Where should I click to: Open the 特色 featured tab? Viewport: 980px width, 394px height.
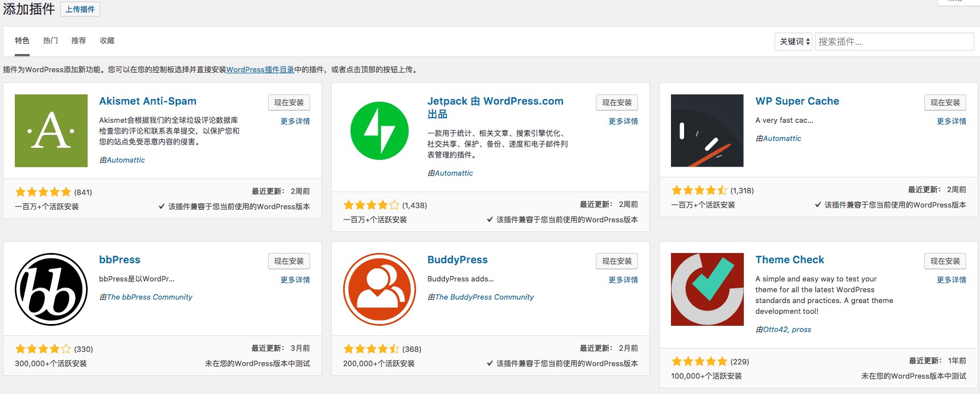(22, 40)
